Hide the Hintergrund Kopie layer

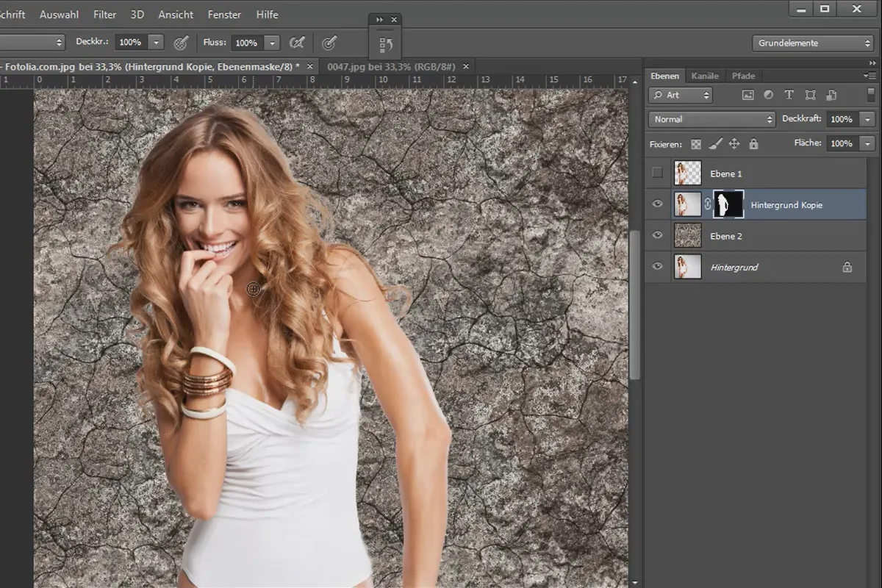click(657, 204)
